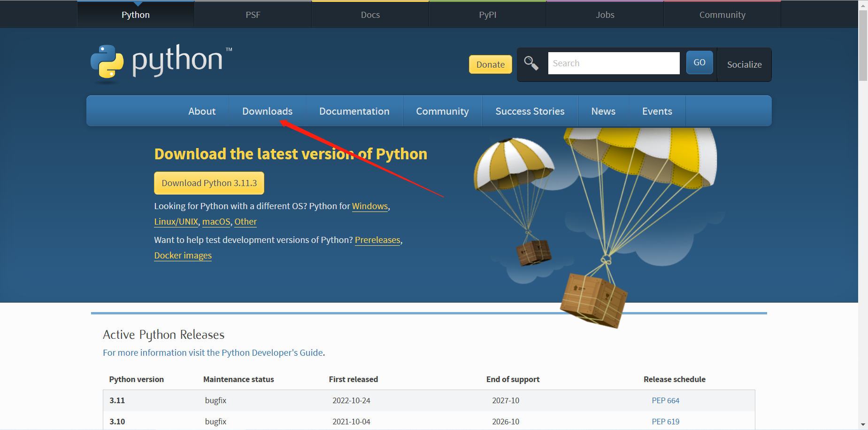868x430 pixels.
Task: Open the Events menu
Action: coord(657,111)
